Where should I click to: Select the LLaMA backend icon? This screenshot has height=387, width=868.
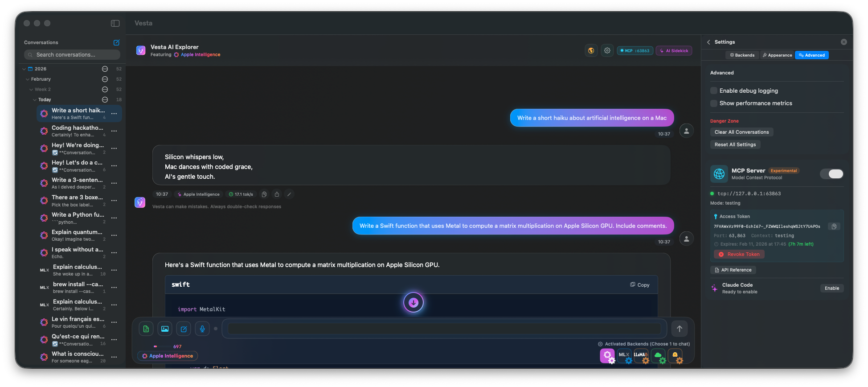(x=641, y=355)
